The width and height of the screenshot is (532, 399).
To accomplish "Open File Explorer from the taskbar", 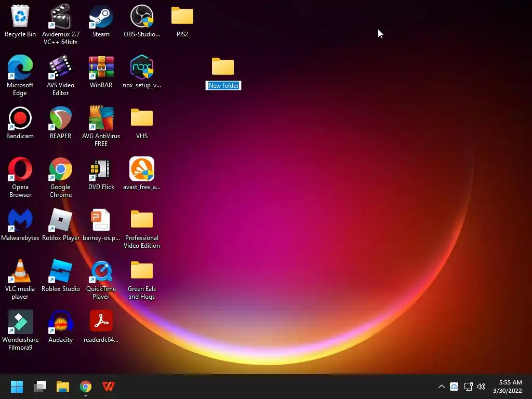I will click(x=63, y=387).
